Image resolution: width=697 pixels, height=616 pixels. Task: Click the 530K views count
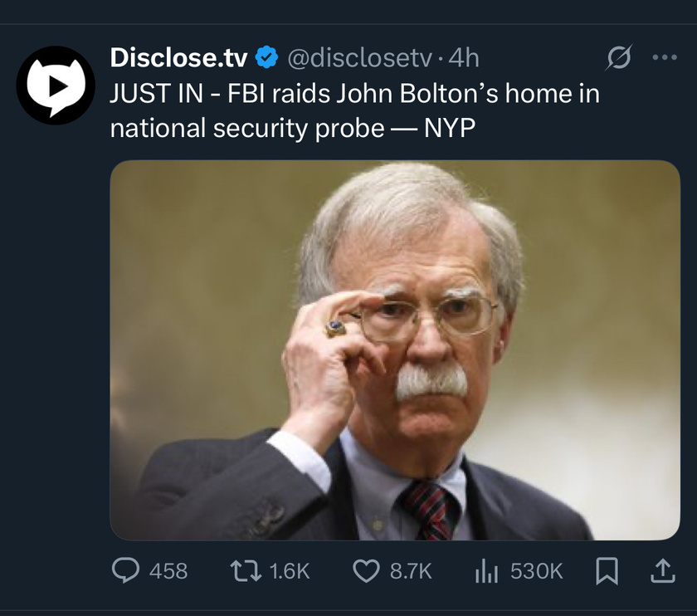[537, 571]
